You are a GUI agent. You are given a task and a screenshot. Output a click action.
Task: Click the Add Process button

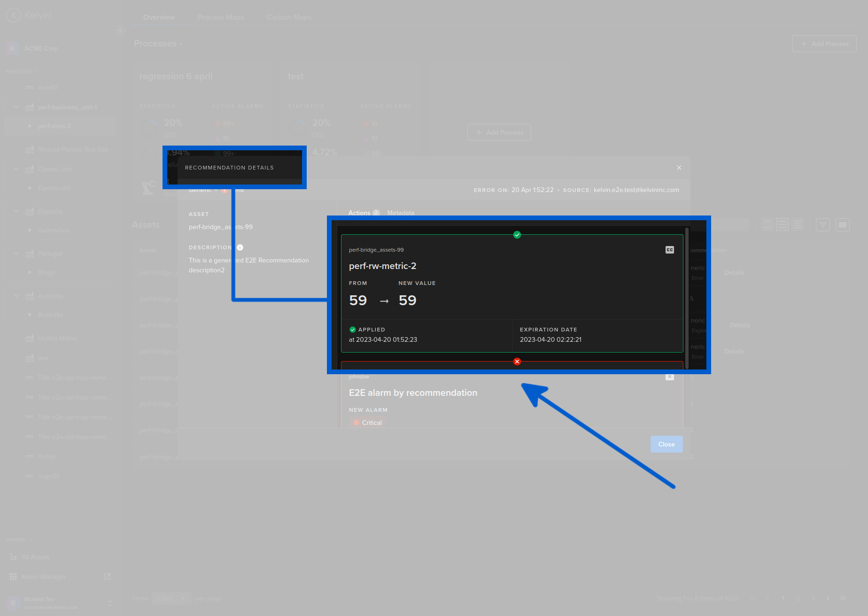(824, 44)
